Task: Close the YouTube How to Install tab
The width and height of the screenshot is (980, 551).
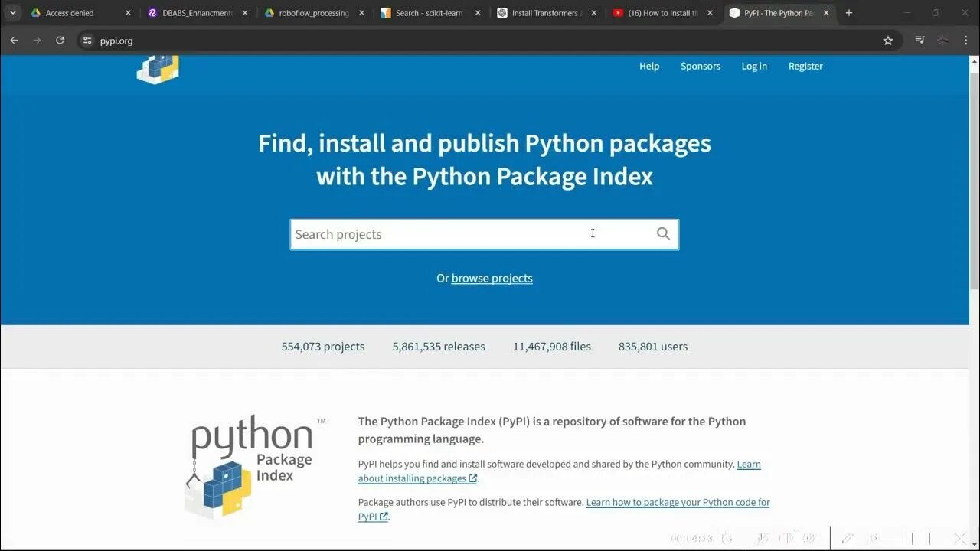Action: [x=710, y=13]
